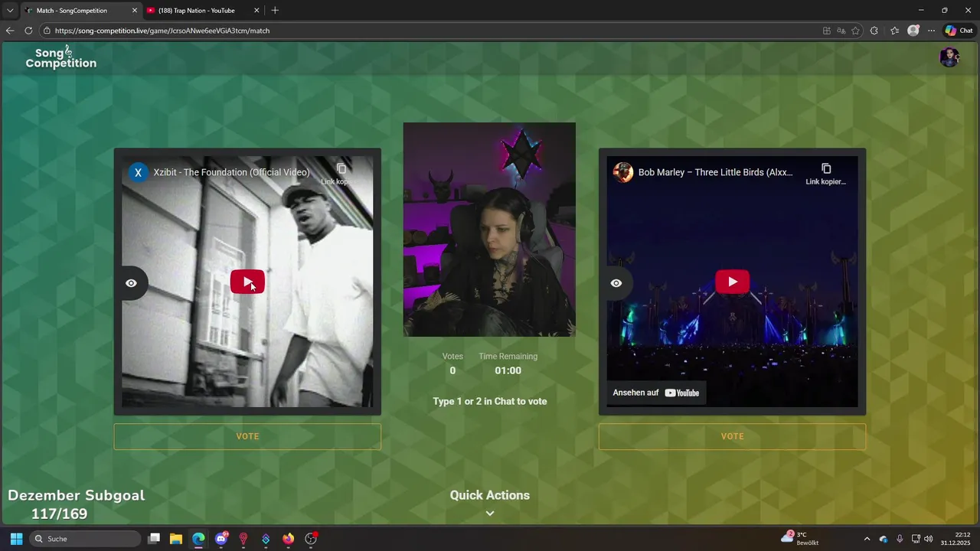Screen dimensions: 980x551
Task: Open the translate page option
Action: click(x=841, y=31)
